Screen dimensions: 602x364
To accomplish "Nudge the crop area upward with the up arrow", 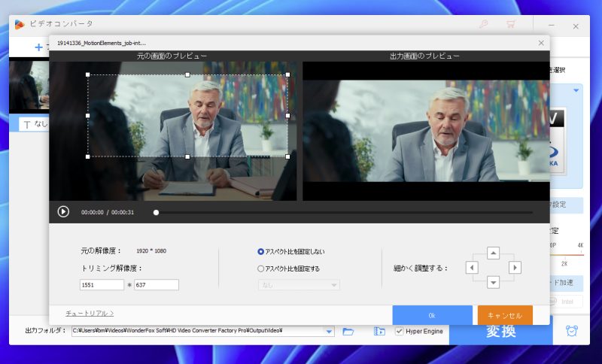I will [x=493, y=253].
